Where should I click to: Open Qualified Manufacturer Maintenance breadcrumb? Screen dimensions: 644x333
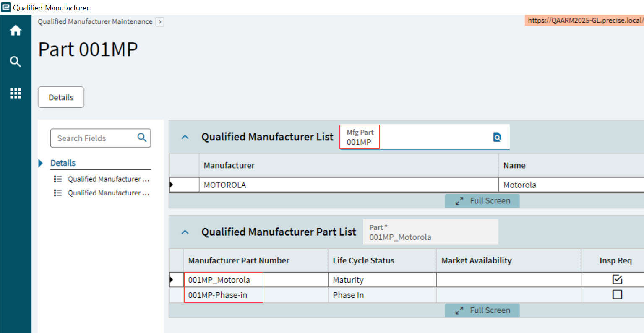coord(94,22)
